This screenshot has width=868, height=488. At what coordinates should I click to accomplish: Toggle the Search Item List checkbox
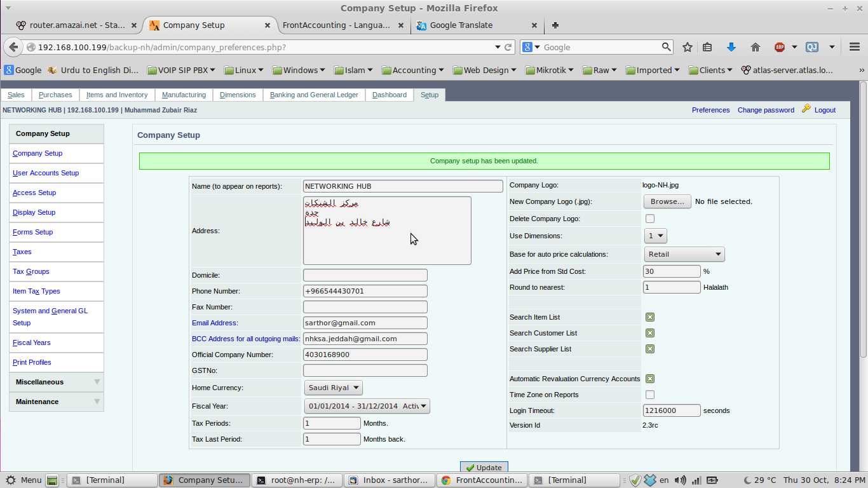click(650, 317)
